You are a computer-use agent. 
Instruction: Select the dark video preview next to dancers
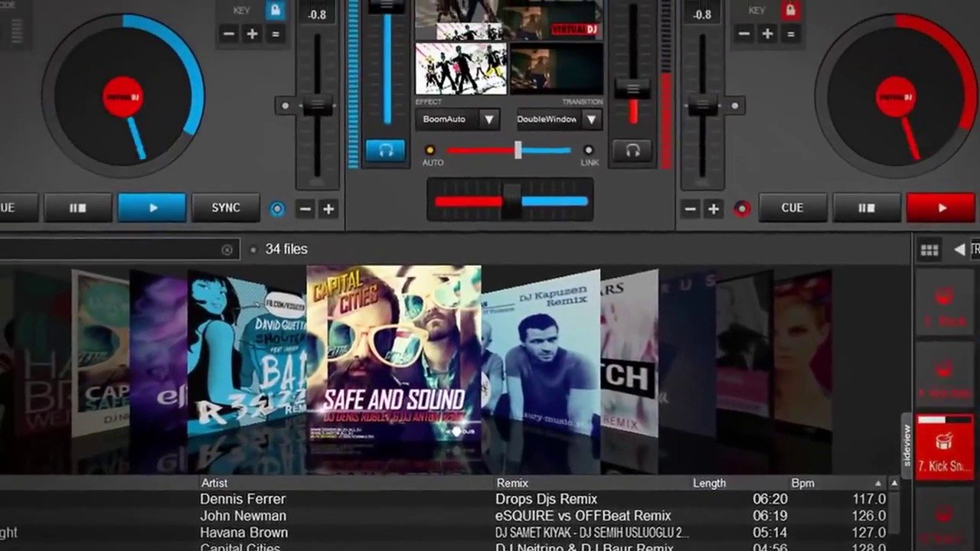pyautogui.click(x=557, y=68)
